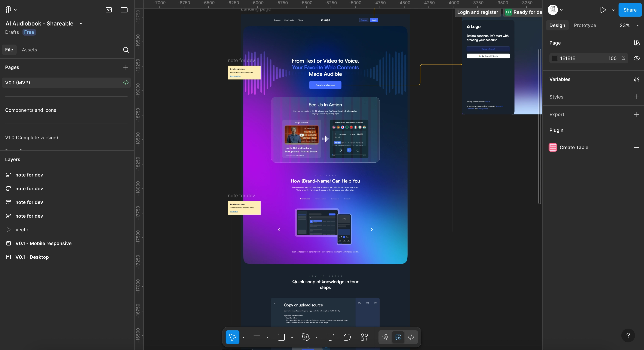The image size is (644, 350).
Task: Select the V0.1 - Desktop layer
Action: coord(32,257)
